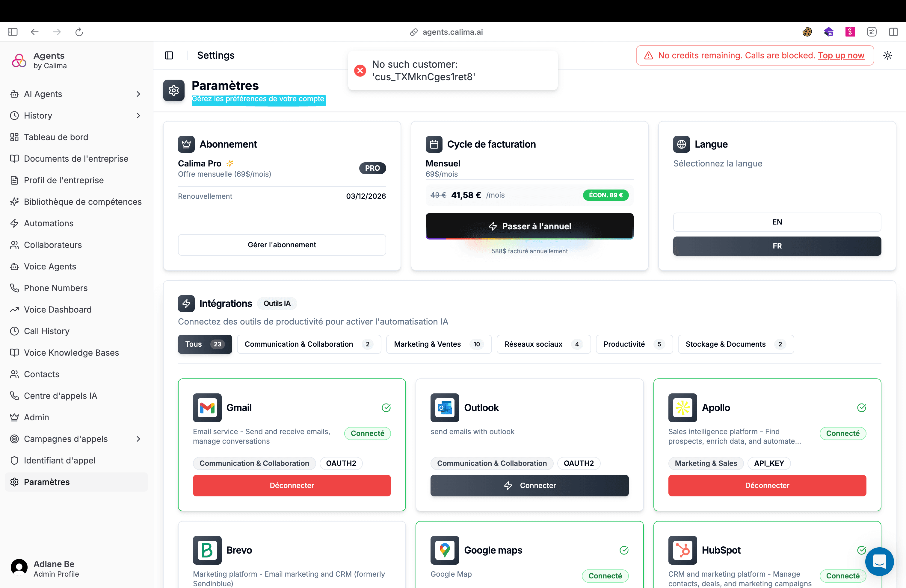Click the Brevo logo icon
The width and height of the screenshot is (906, 588).
207,550
